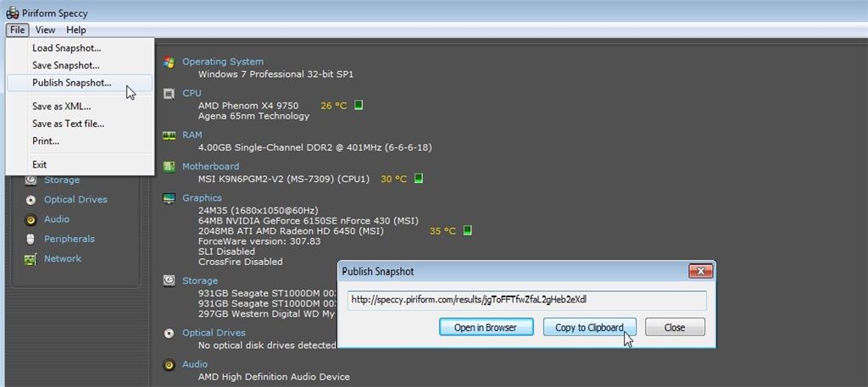This screenshot has width=868, height=387.
Task: Click 'ForceWare version: 307.83' text
Action: [x=259, y=241]
